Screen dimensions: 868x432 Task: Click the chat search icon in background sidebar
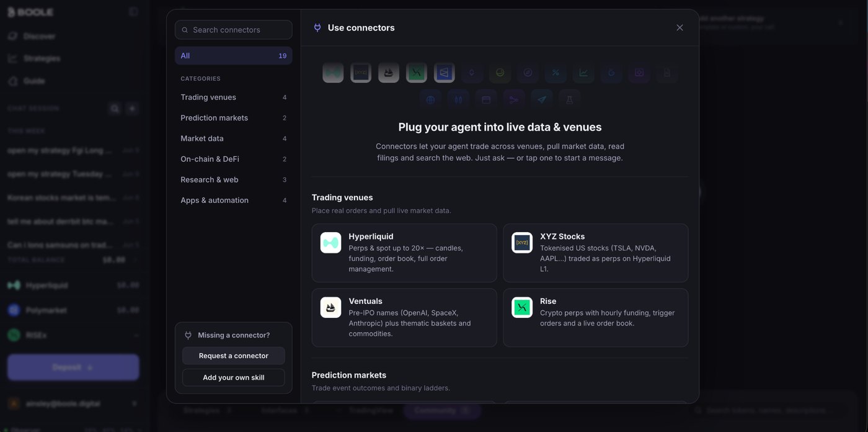tap(115, 109)
